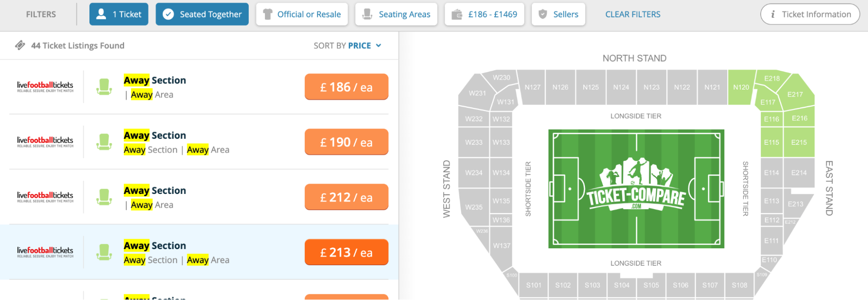Click the FILTERS label

point(40,13)
